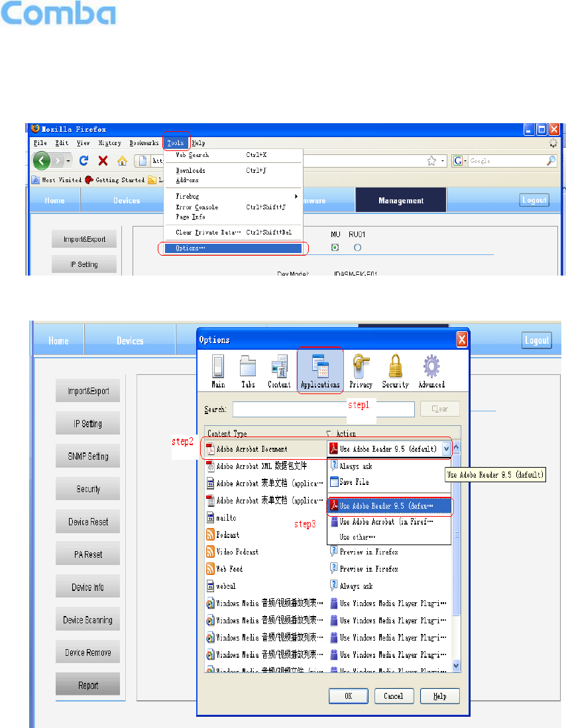This screenshot has height=728, width=566.
Task: Open the Getting Started bookmark
Action: click(x=115, y=180)
